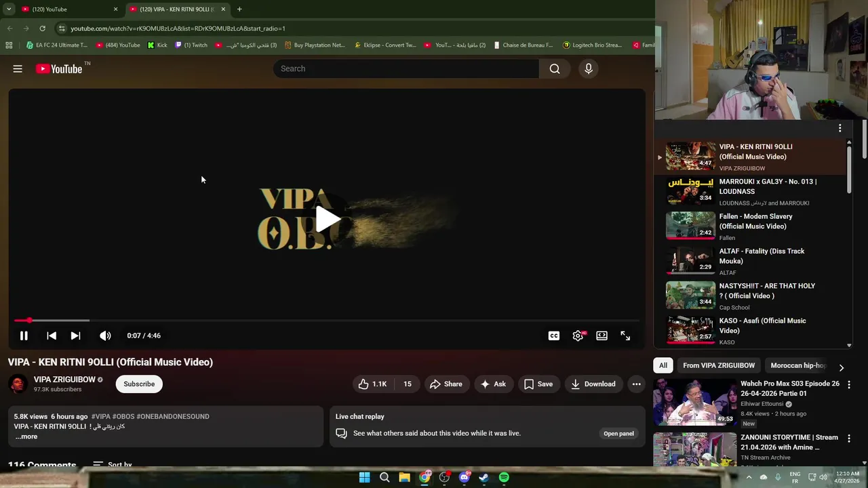Start voice search with the microphone icon
The width and height of the screenshot is (868, 488).
click(589, 68)
